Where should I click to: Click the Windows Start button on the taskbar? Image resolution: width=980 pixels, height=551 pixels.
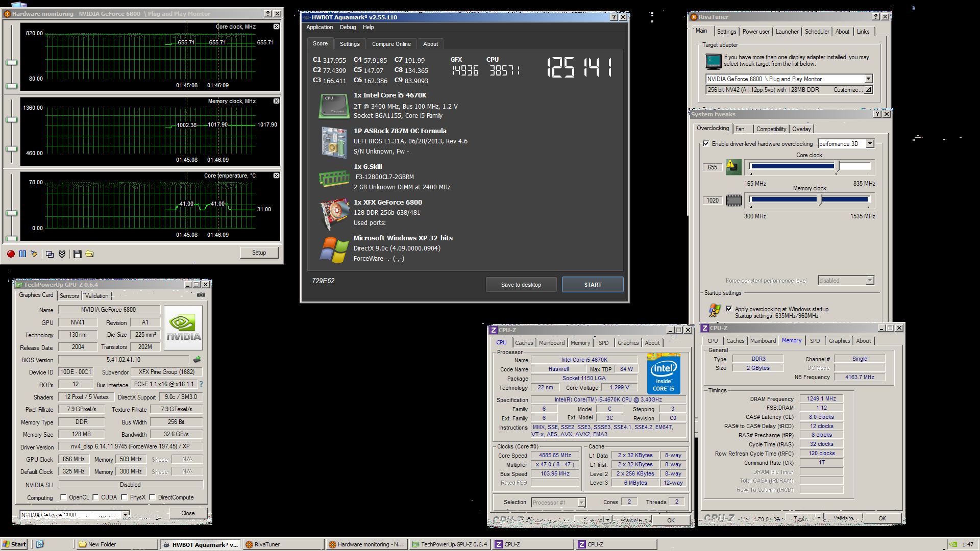coord(14,544)
